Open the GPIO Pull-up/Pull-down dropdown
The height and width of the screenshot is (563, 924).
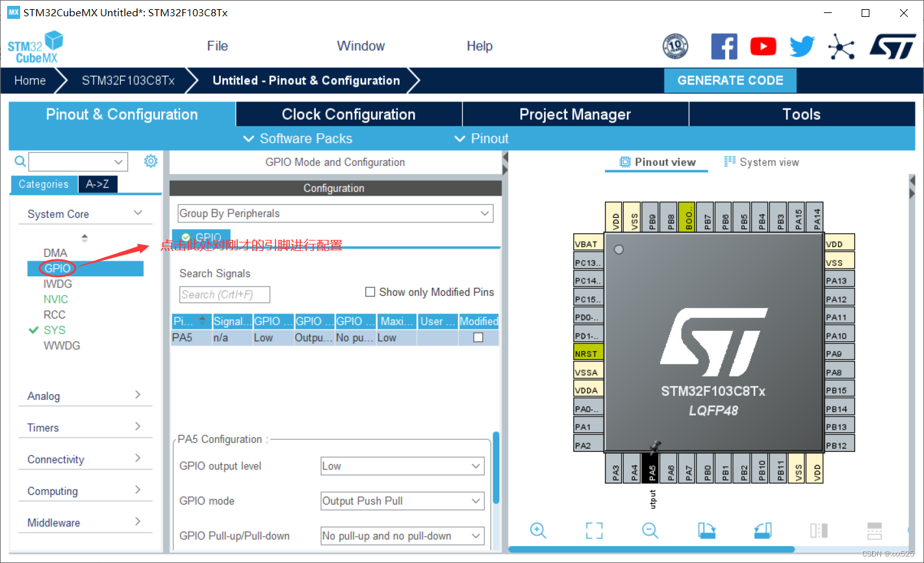403,536
